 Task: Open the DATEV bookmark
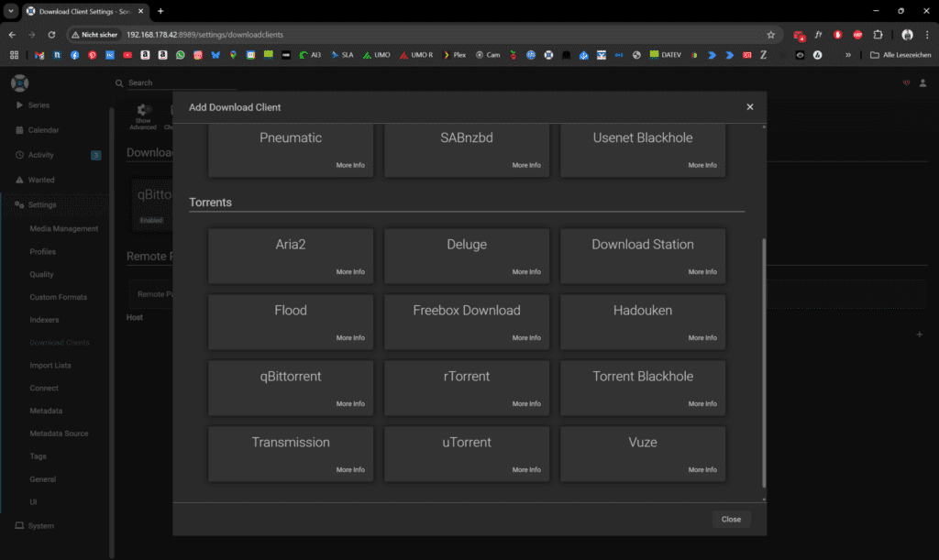coord(666,55)
